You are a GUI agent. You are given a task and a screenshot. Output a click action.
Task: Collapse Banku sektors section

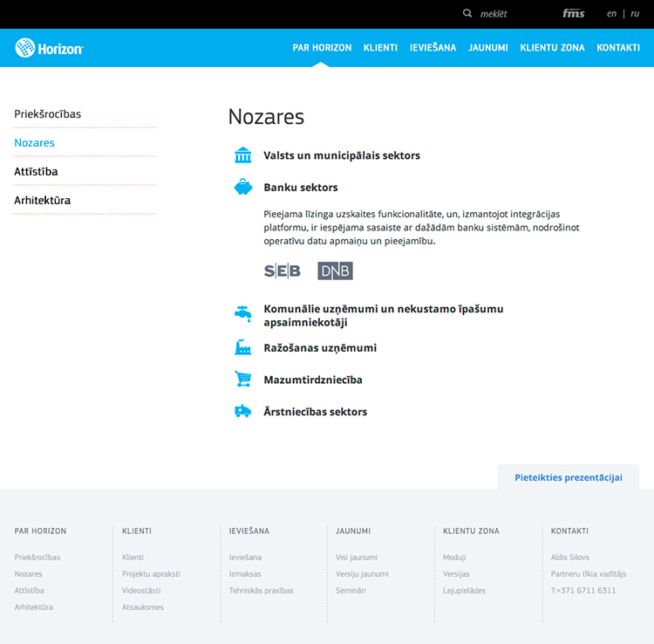click(x=301, y=188)
